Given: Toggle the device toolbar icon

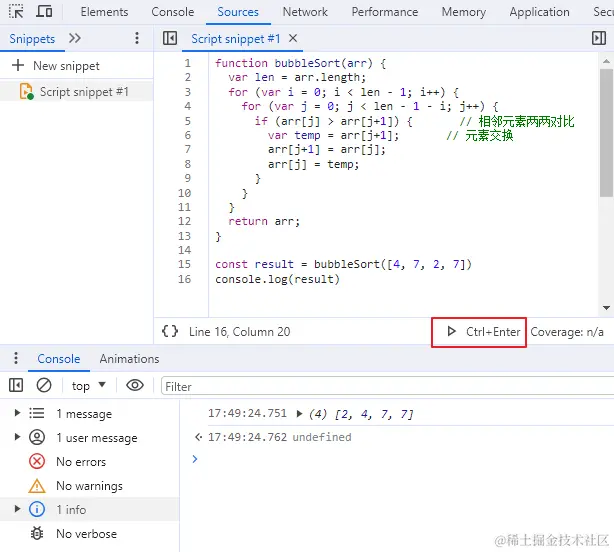Looking at the screenshot, I should click(44, 11).
